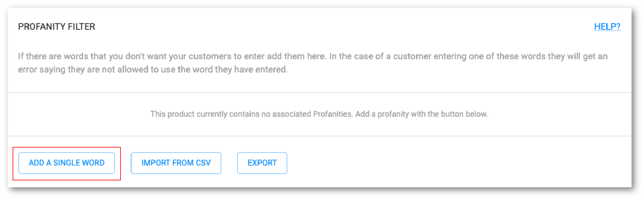
Task: Open the HELP? link
Action: point(607,27)
